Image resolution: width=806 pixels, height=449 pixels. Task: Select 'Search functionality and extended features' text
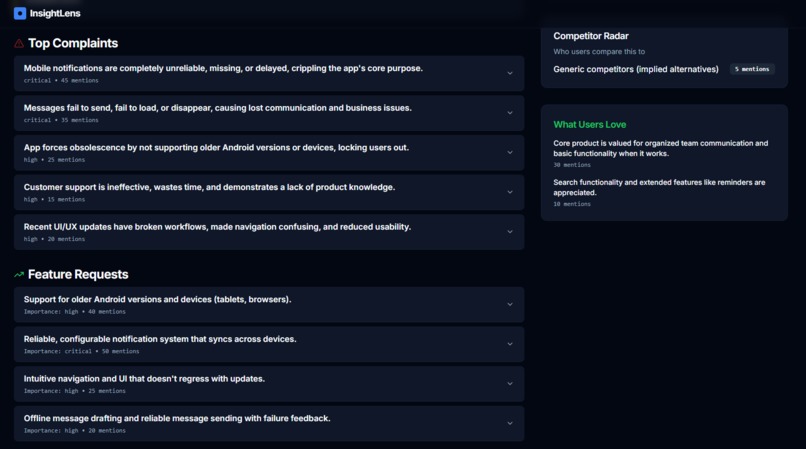point(659,187)
